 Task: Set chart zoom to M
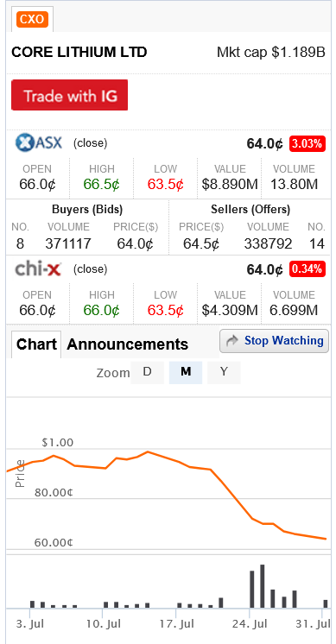(186, 372)
